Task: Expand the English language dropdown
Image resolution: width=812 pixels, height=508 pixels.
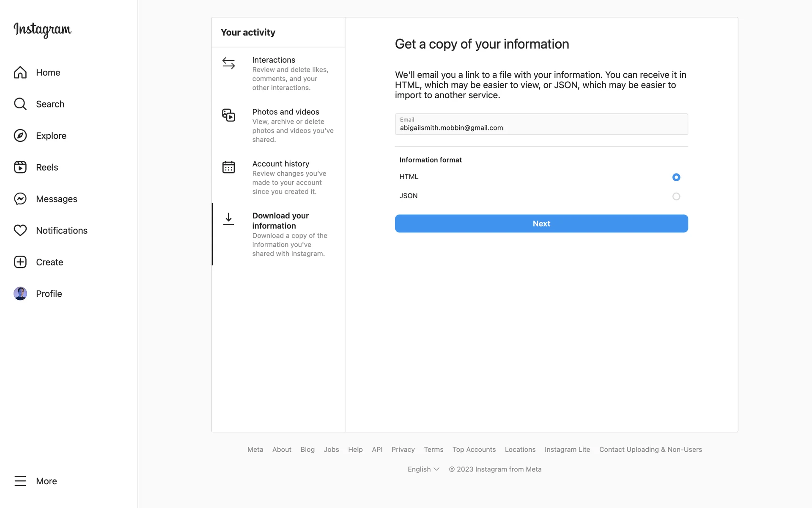Action: coord(423,469)
